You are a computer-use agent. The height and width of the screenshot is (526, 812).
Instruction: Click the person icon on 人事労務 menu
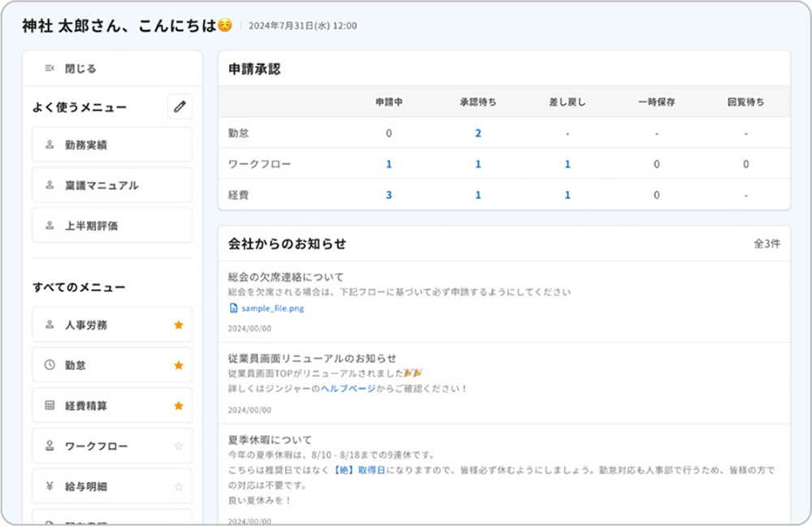pos(49,325)
